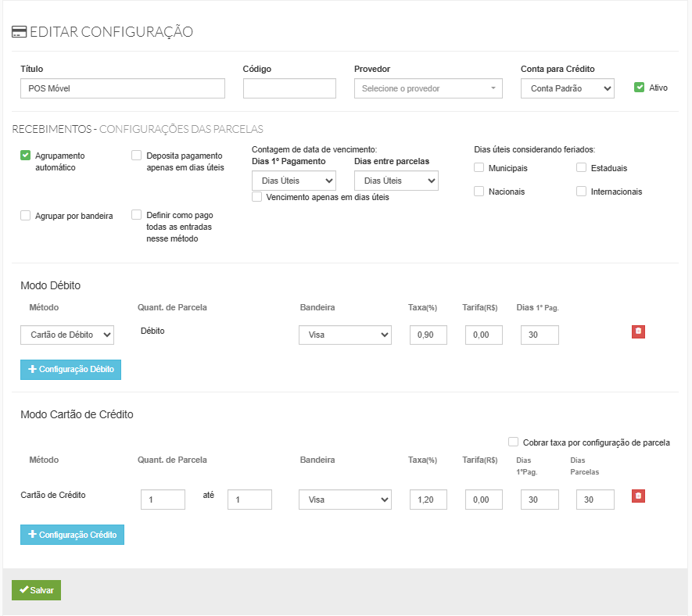The height and width of the screenshot is (616, 692).
Task: Click the Salvar button
Action: coord(36,590)
